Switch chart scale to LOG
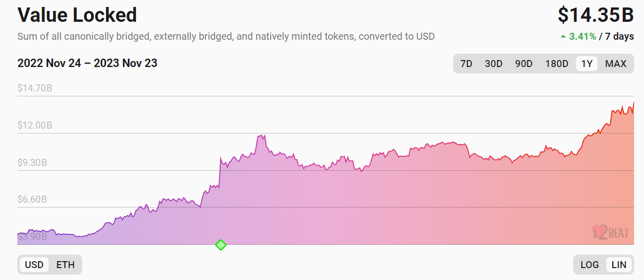 [589, 265]
